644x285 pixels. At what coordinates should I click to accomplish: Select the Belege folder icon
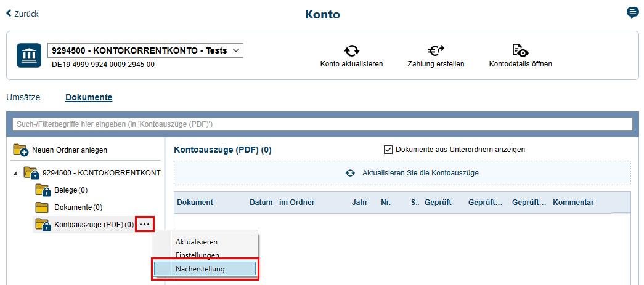click(43, 190)
